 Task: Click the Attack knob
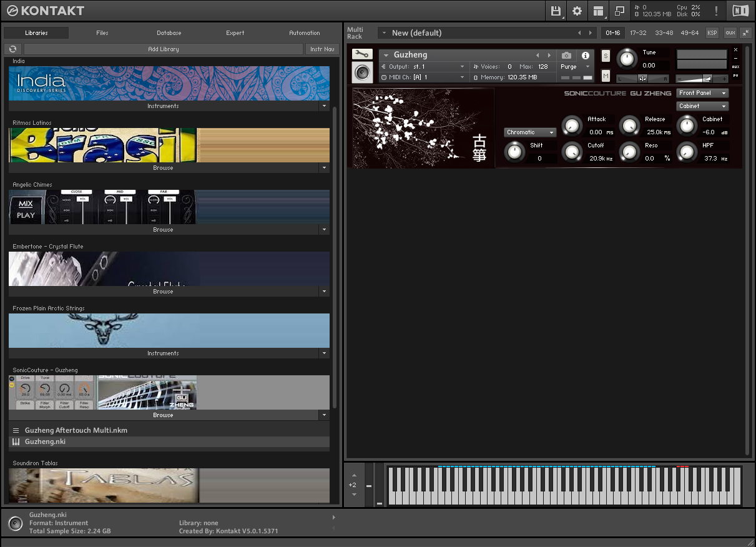[571, 126]
